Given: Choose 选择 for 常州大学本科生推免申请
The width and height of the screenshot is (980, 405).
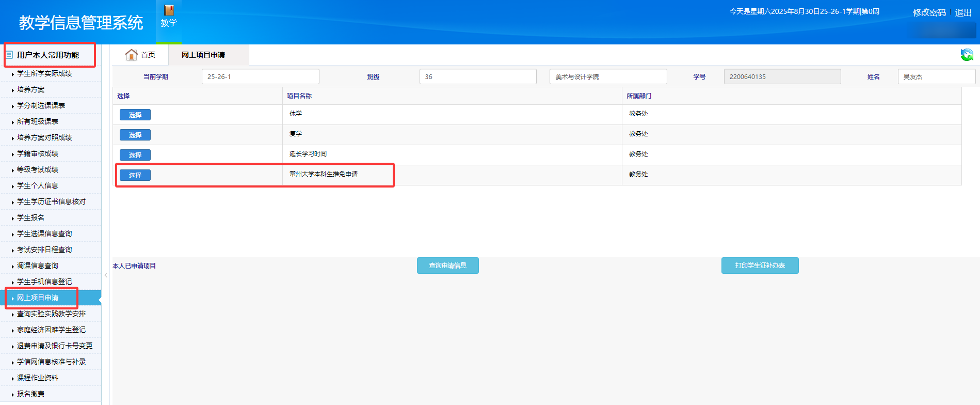Looking at the screenshot, I should coord(135,175).
